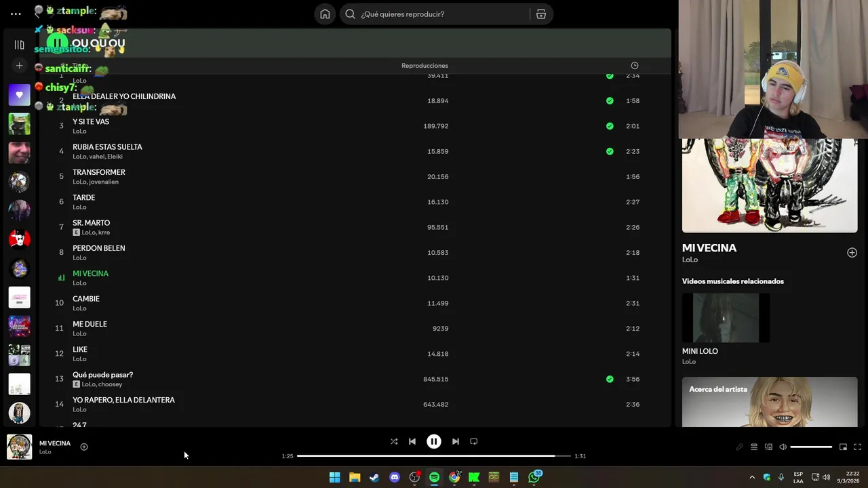Click the Reproducciones column header
Screen dimensions: 868x488
click(x=425, y=66)
